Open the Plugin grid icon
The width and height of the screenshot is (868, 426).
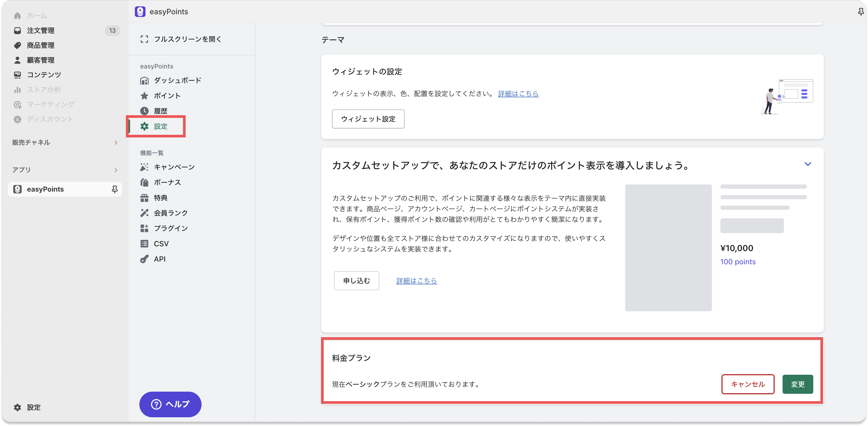tap(144, 228)
